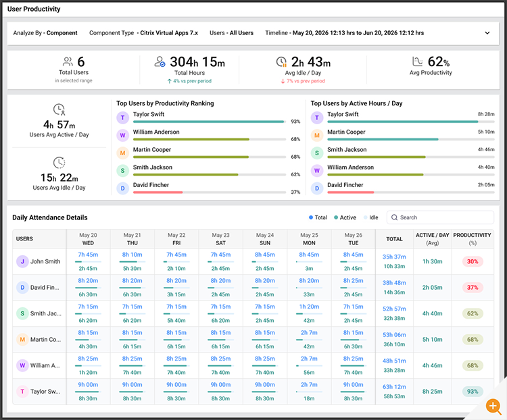Click the Daily Attendance Details heading

50,217
